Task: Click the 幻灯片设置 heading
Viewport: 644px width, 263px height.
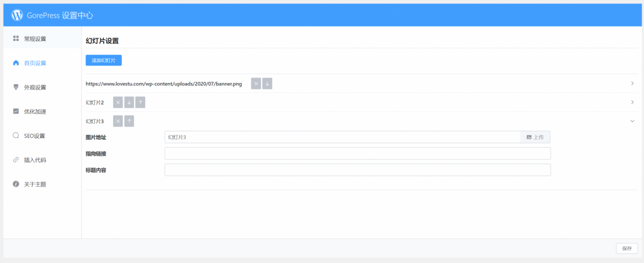Action: [x=102, y=41]
